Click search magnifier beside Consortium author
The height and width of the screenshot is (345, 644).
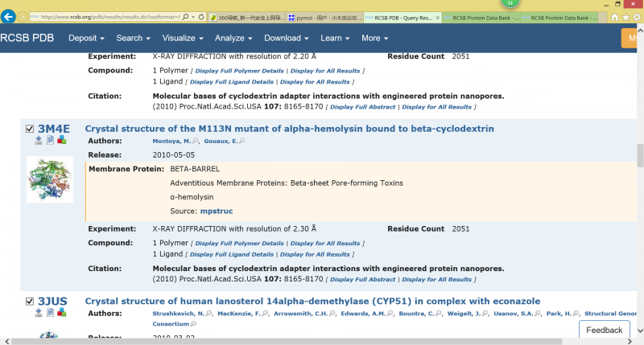193,324
